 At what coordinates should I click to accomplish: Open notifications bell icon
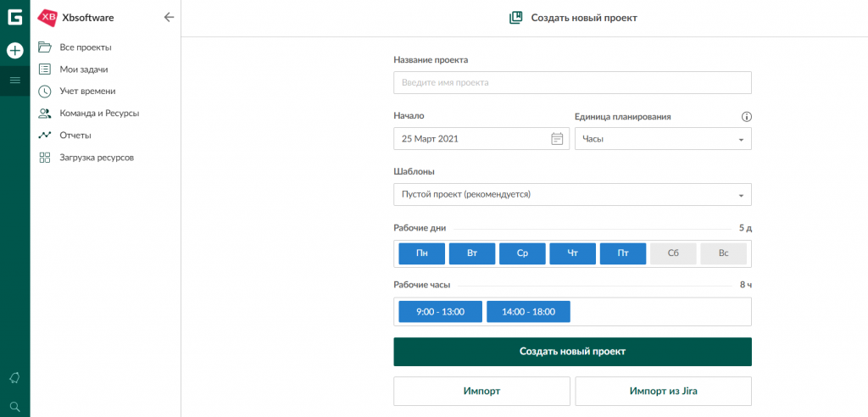pos(14,377)
